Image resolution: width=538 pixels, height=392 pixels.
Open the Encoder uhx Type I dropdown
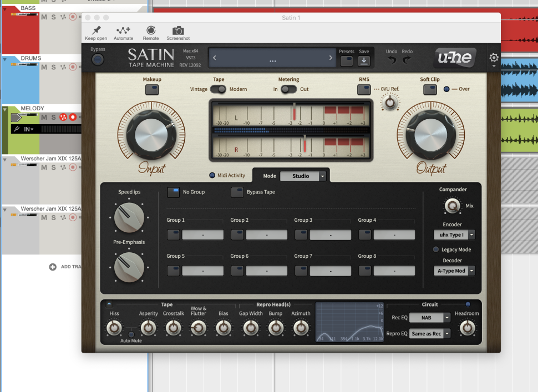454,235
